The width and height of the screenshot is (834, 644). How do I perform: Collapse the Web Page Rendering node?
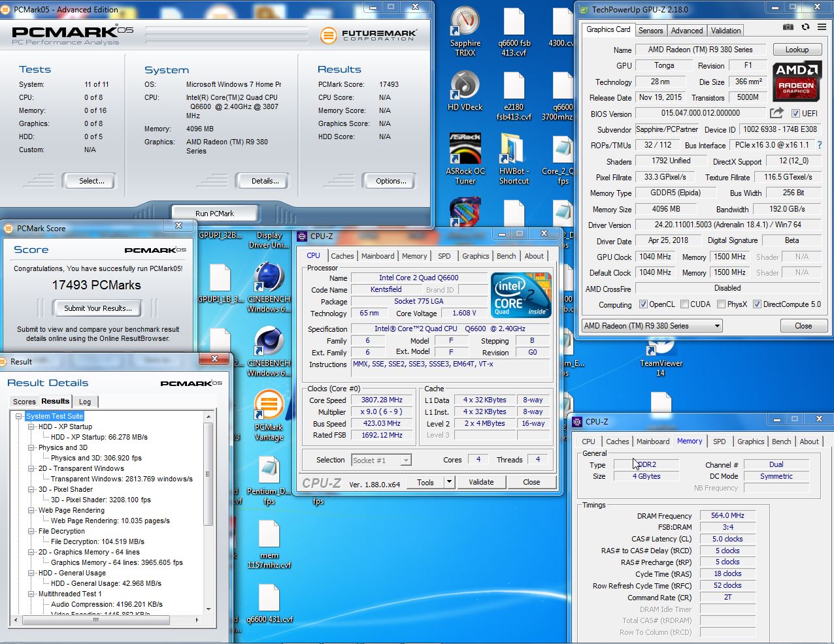[x=31, y=510]
